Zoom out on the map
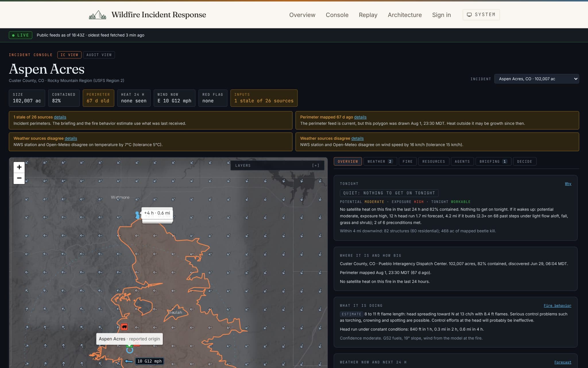Screen dimensions: 588x368 19,178
